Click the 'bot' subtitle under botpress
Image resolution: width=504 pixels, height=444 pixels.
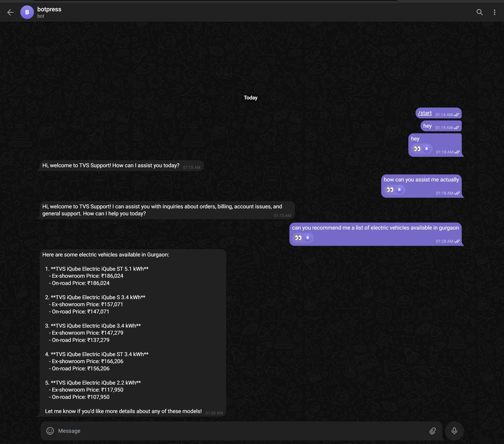(41, 16)
